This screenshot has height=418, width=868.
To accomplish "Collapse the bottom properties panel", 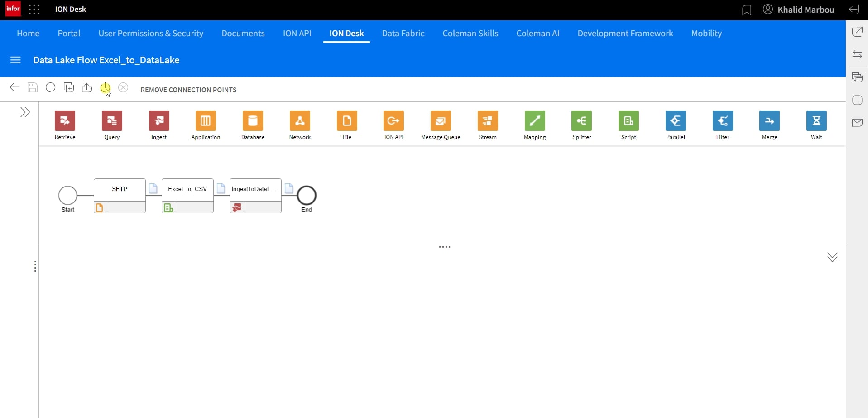I will [x=832, y=257].
